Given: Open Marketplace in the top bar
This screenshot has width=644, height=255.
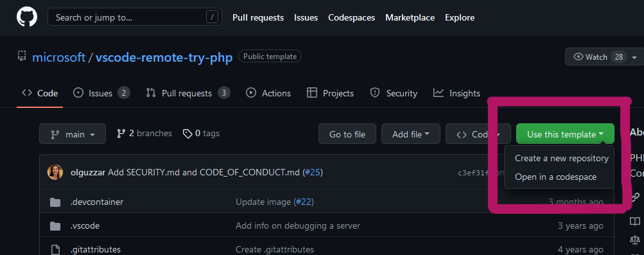Looking at the screenshot, I should coord(410,17).
